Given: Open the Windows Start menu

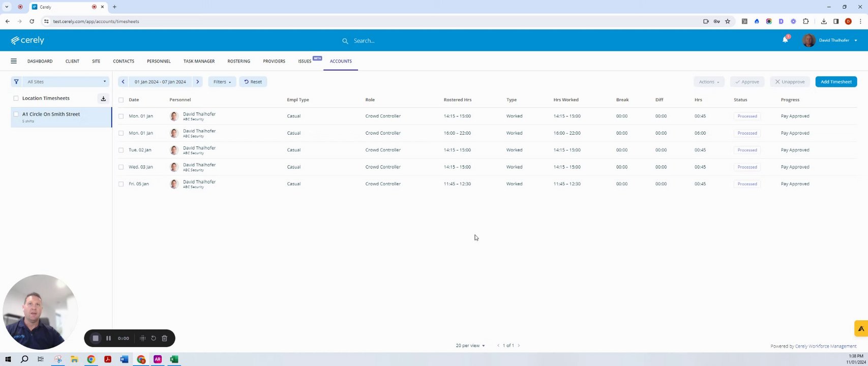Looking at the screenshot, I should 8,359.
